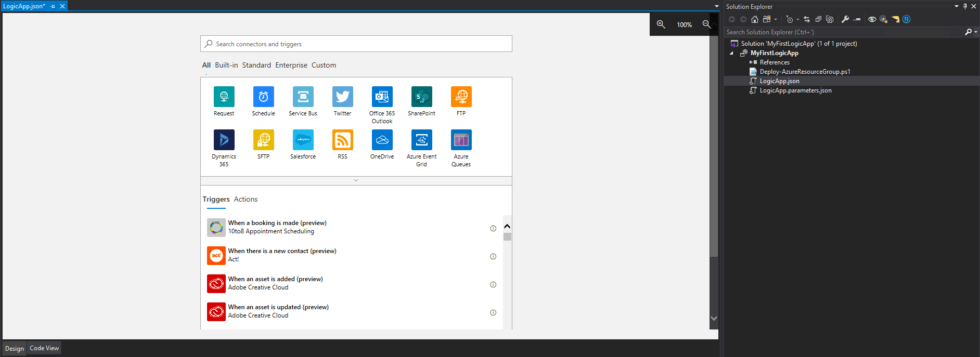The height and width of the screenshot is (357, 980).
Task: Select the Twitter connector icon
Action: 342,97
